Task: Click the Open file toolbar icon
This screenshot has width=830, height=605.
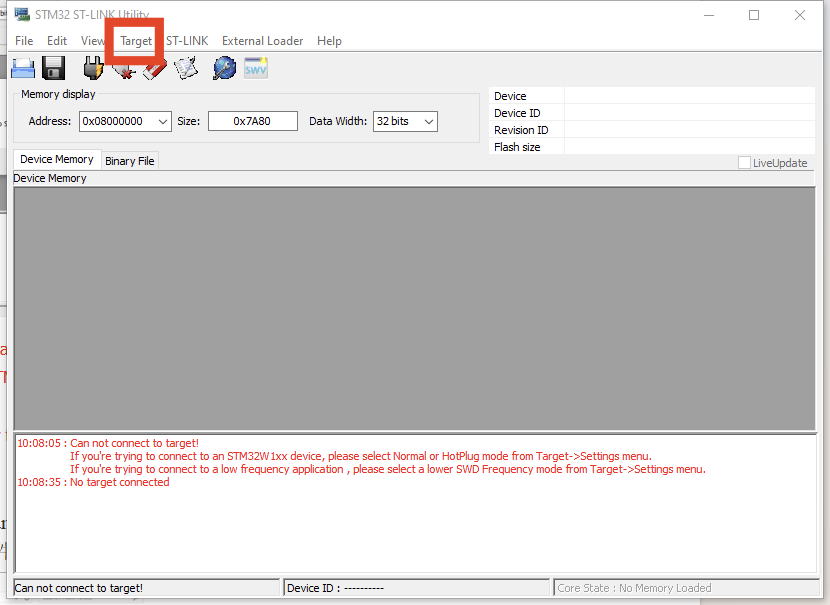Action: (x=23, y=68)
